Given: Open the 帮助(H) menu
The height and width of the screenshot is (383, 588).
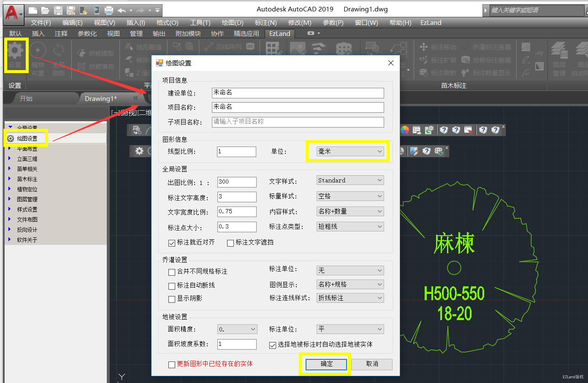Looking at the screenshot, I should (x=400, y=23).
